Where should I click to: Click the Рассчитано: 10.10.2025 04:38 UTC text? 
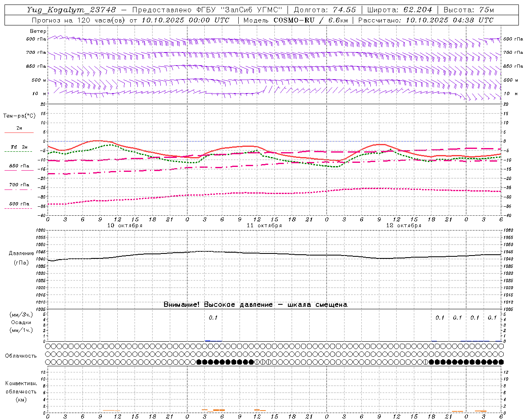click(x=426, y=20)
